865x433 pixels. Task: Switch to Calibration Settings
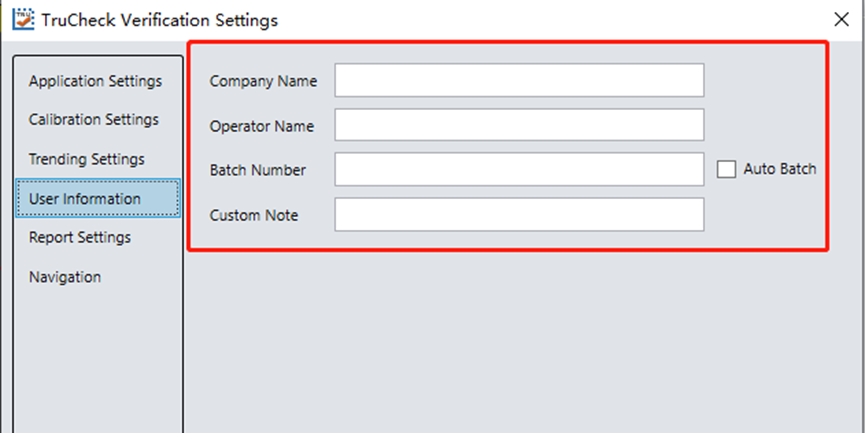[x=94, y=120]
